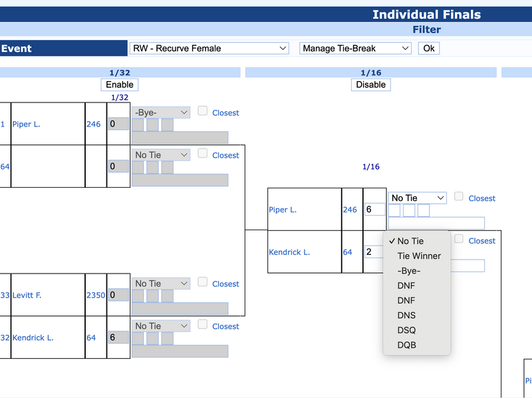Select DSQ in the open dropdown list
Screen dimensions: 532x398
pyautogui.click(x=417, y=330)
